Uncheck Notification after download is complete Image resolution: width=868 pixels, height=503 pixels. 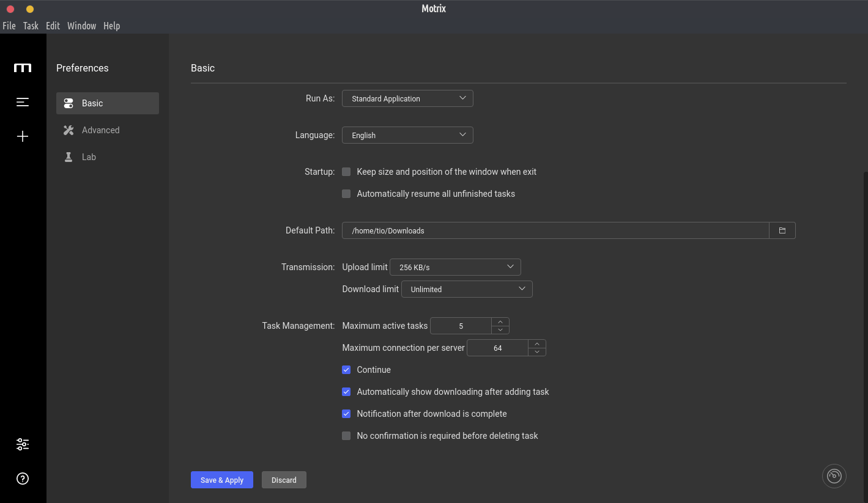point(346,414)
